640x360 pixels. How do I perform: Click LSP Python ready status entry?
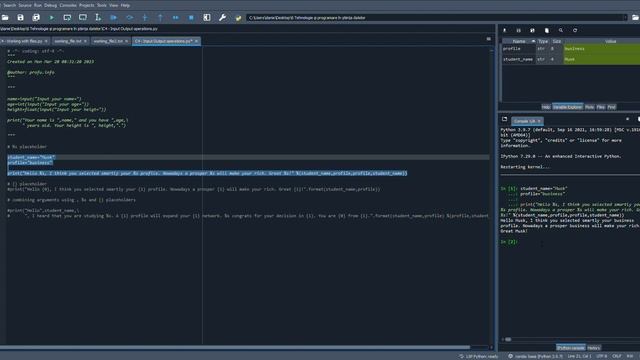[x=479, y=356]
